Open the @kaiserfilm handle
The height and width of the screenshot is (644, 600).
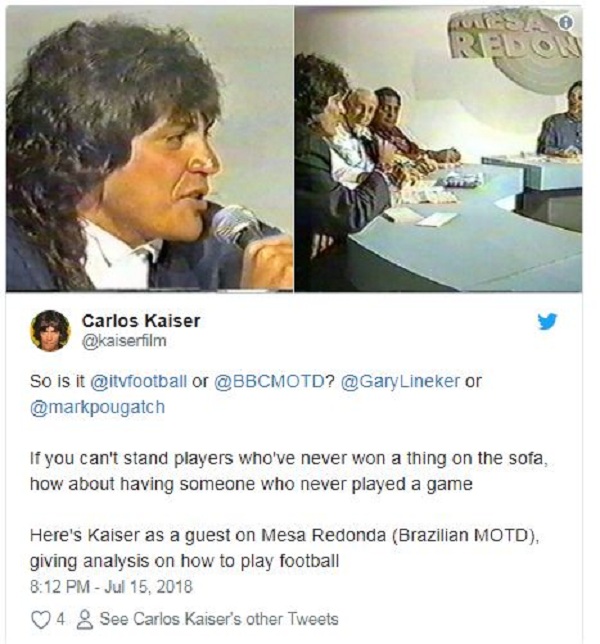coord(124,341)
